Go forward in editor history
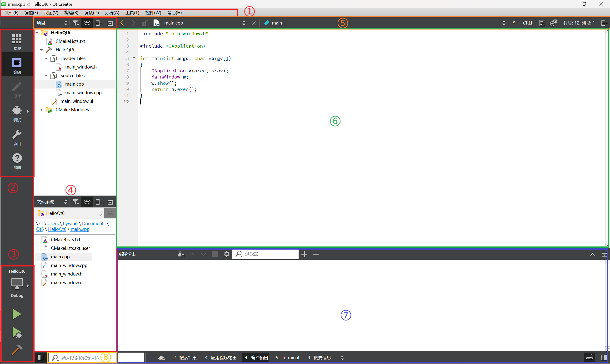 [x=133, y=23]
